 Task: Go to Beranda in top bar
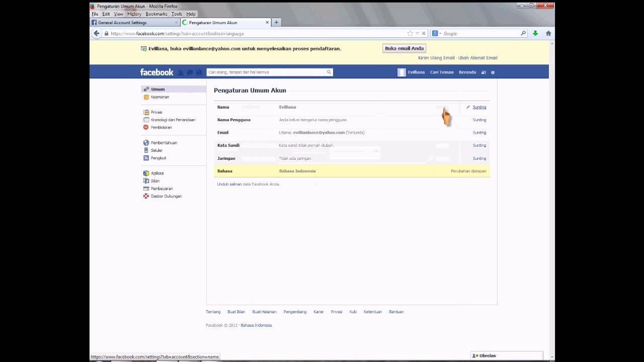[467, 72]
